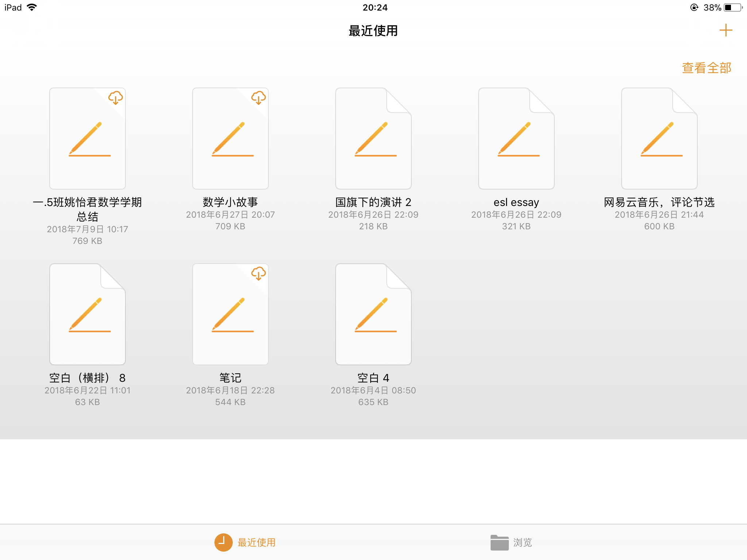Download 一.5班姚怡君数学学期总结 via its cloud icon

115,98
